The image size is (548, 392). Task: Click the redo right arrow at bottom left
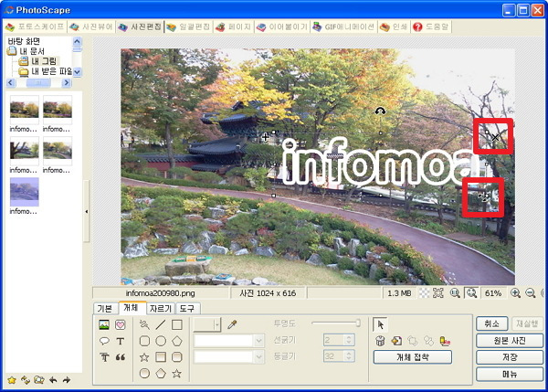point(67,380)
